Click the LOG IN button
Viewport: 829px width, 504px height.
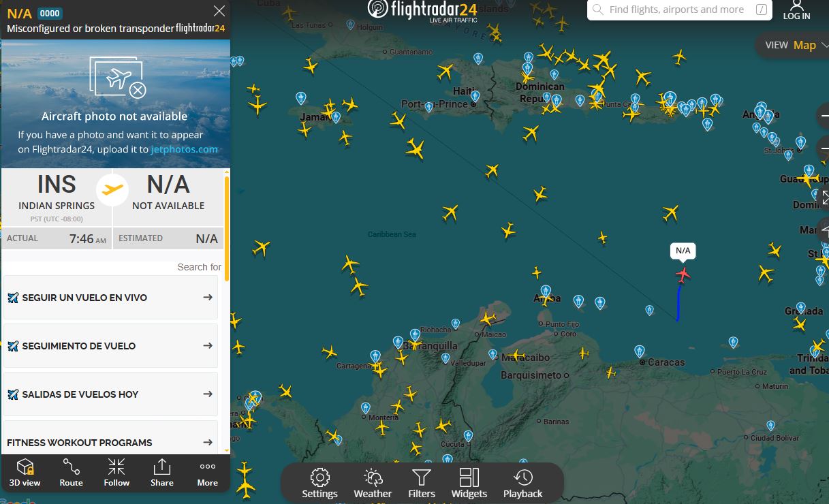point(796,10)
